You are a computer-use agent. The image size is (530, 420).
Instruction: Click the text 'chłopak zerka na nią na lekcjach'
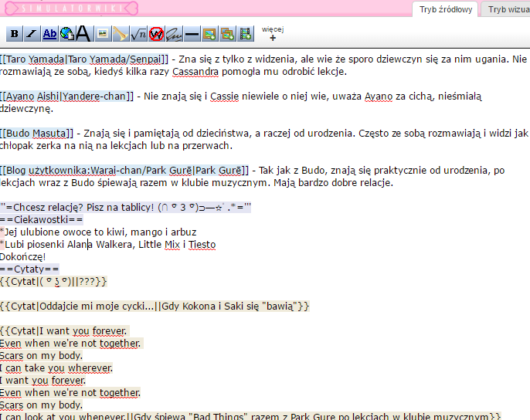tap(74, 146)
